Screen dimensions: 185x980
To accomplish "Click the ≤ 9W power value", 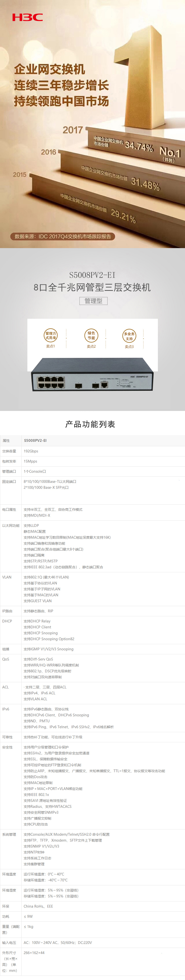I will click(28, 916).
